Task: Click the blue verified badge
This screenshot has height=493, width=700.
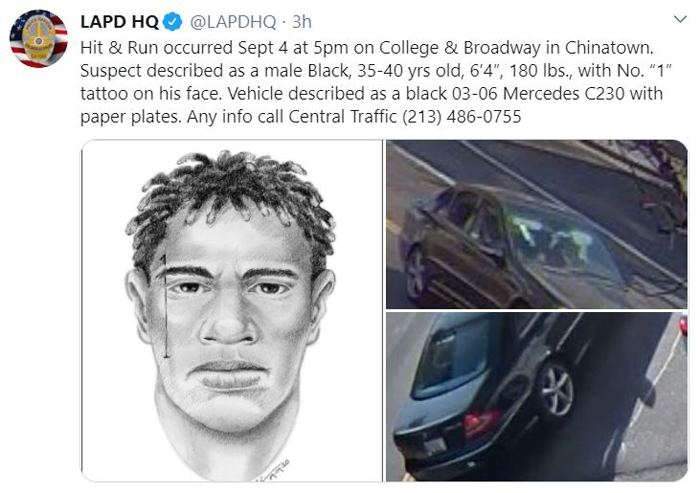Action: 172,21
